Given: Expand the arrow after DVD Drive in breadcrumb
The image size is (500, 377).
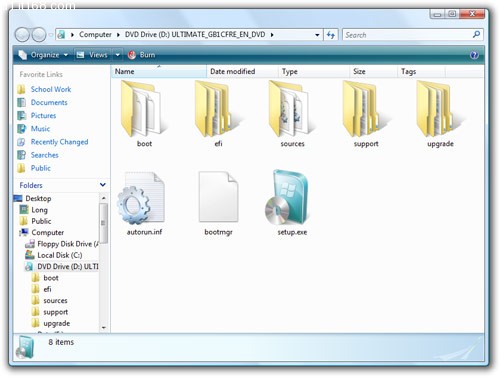Looking at the screenshot, I should point(272,35).
